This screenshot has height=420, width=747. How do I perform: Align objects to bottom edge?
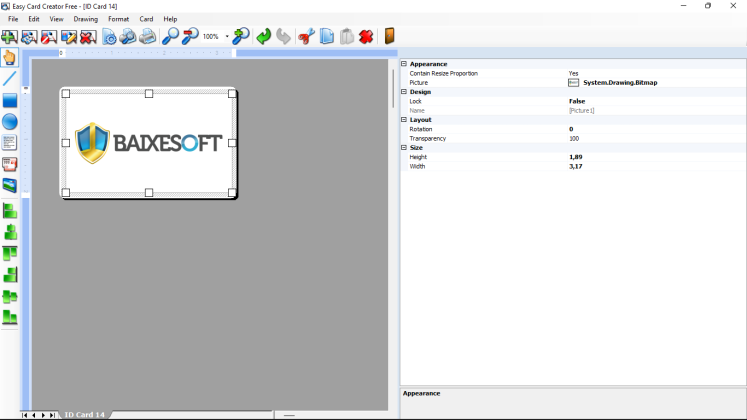coord(10,317)
